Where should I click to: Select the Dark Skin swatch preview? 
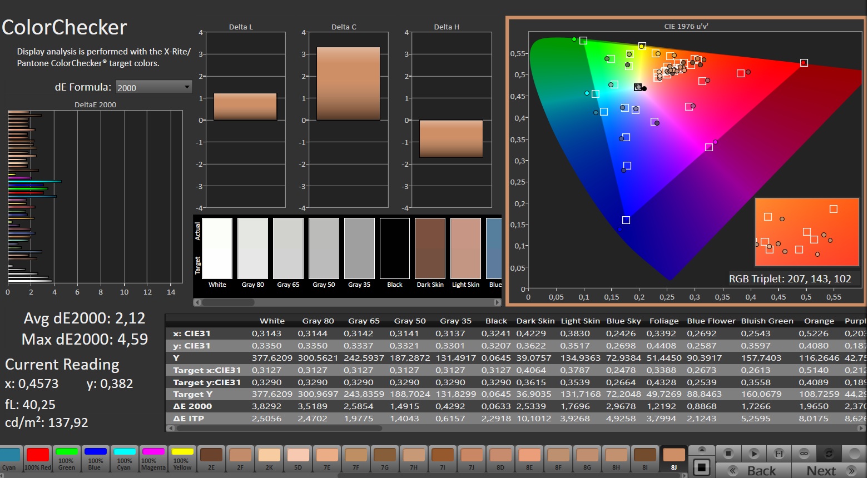pos(430,248)
